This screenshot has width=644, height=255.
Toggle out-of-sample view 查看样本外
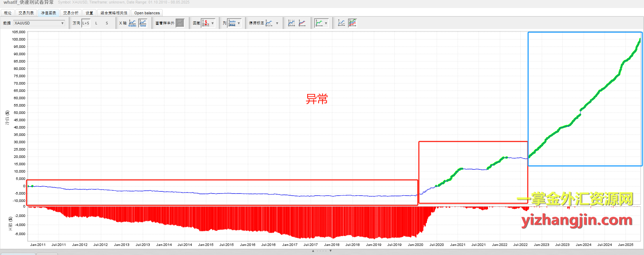180,23
